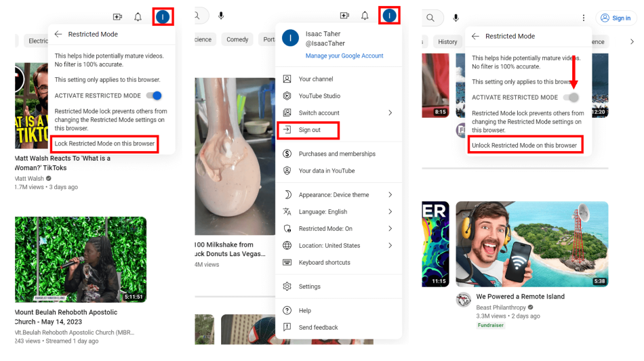Screen dimensions: 644x361
Task: Click the Restricted Mode lock icon
Action: coord(287,228)
